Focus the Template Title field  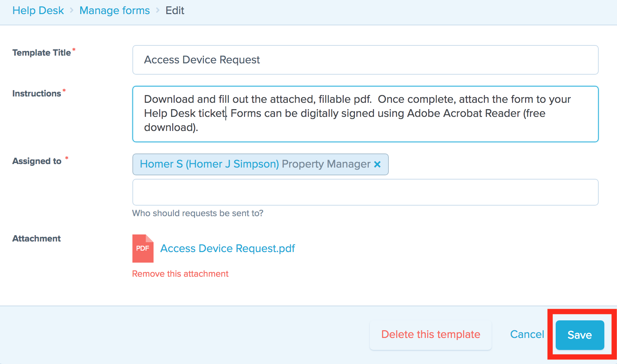coord(366,60)
